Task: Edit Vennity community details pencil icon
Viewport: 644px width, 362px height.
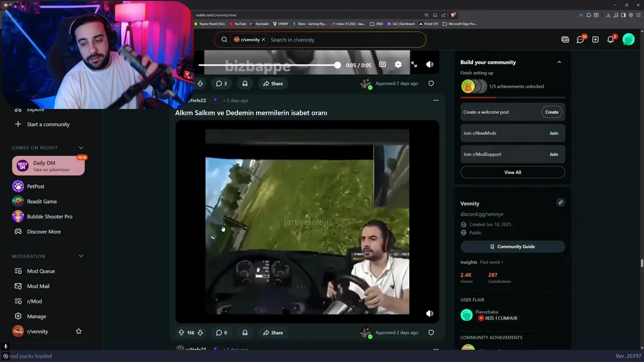Action: point(560,203)
